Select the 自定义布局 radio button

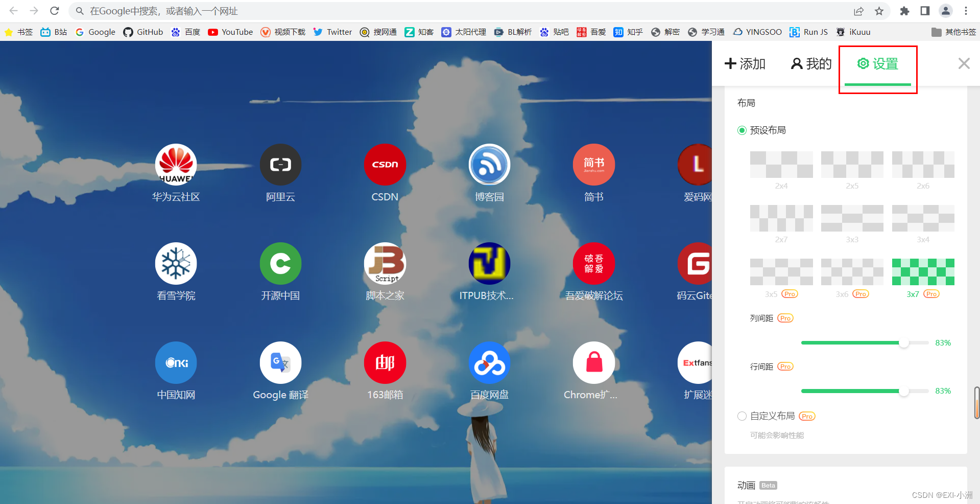742,416
